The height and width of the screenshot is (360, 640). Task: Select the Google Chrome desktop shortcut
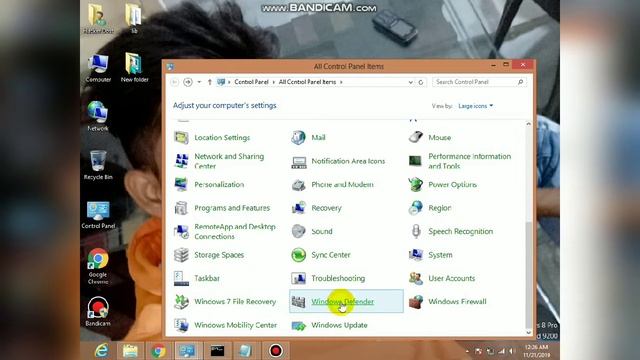(x=98, y=266)
